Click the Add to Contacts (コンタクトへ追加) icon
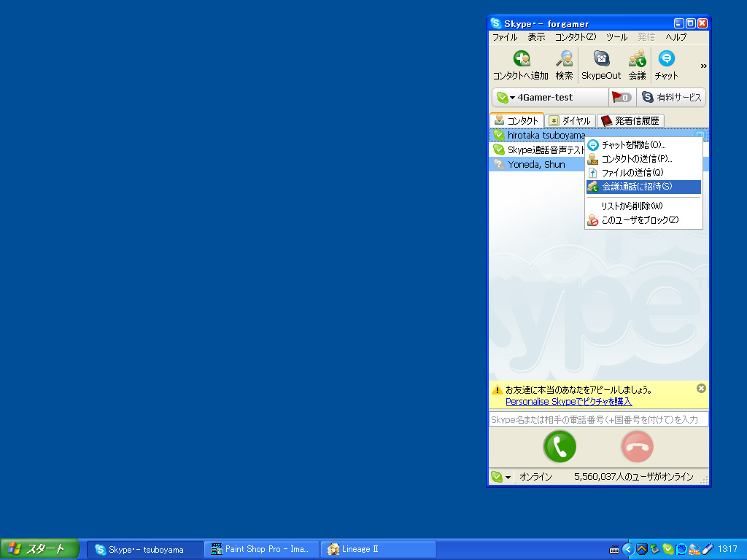 [x=522, y=59]
